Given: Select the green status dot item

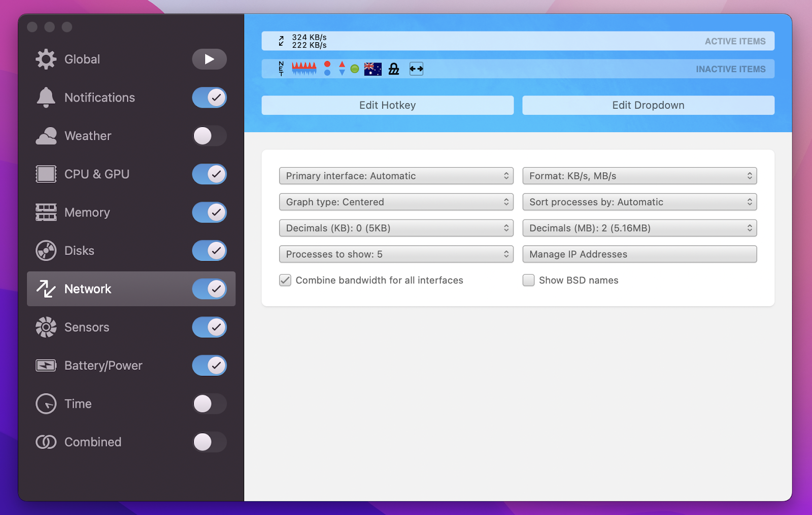Looking at the screenshot, I should 355,69.
